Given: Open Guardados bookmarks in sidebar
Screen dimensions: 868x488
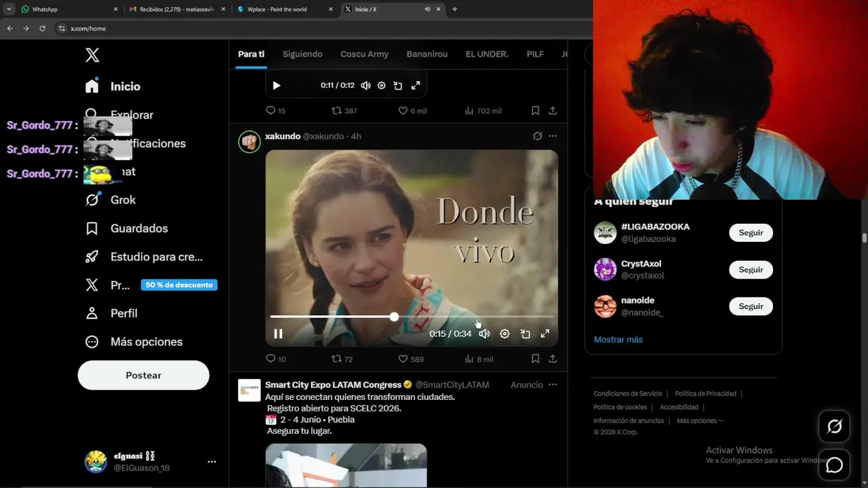Looking at the screenshot, I should tap(126, 228).
